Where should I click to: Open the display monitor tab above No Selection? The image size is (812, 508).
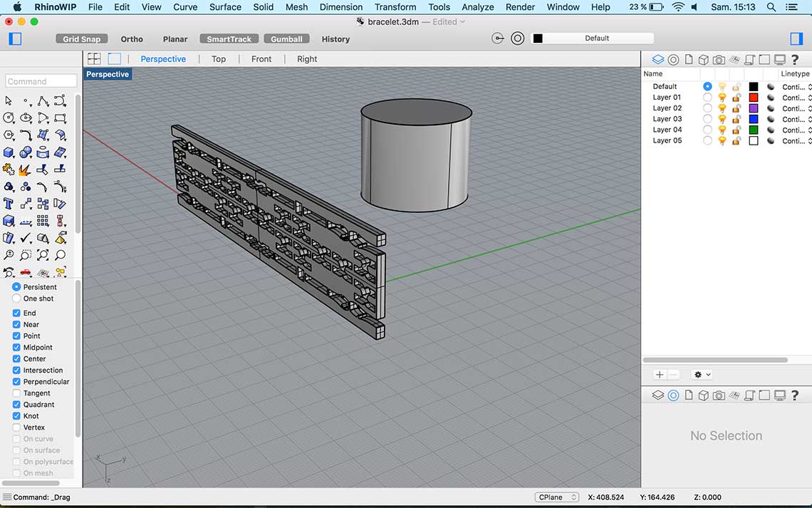tap(780, 395)
